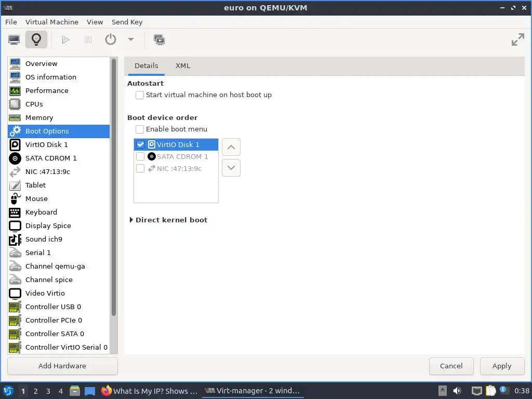Open volume control in tray
532x399 pixels.
coord(457,391)
